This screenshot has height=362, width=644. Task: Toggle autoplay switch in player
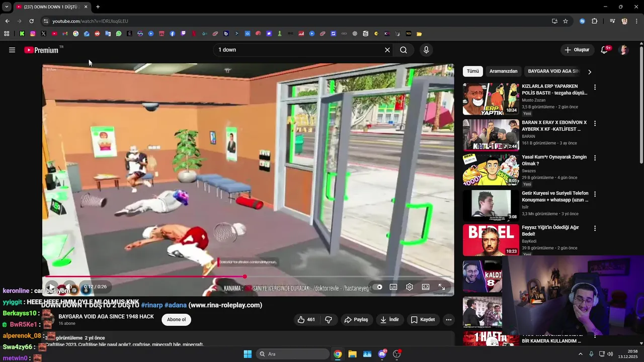coord(378,287)
